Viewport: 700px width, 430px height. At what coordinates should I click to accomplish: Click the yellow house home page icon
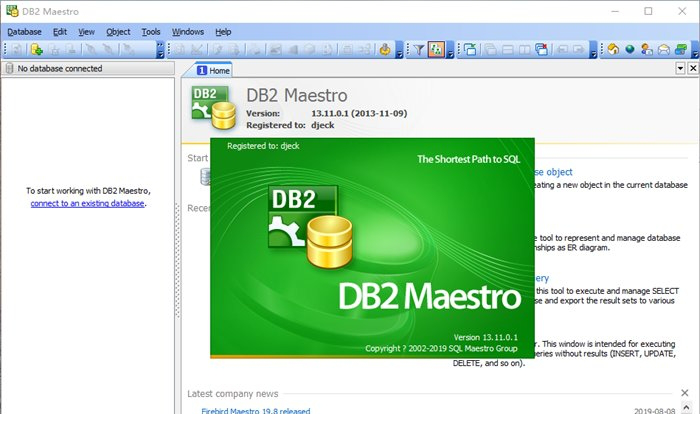point(613,50)
